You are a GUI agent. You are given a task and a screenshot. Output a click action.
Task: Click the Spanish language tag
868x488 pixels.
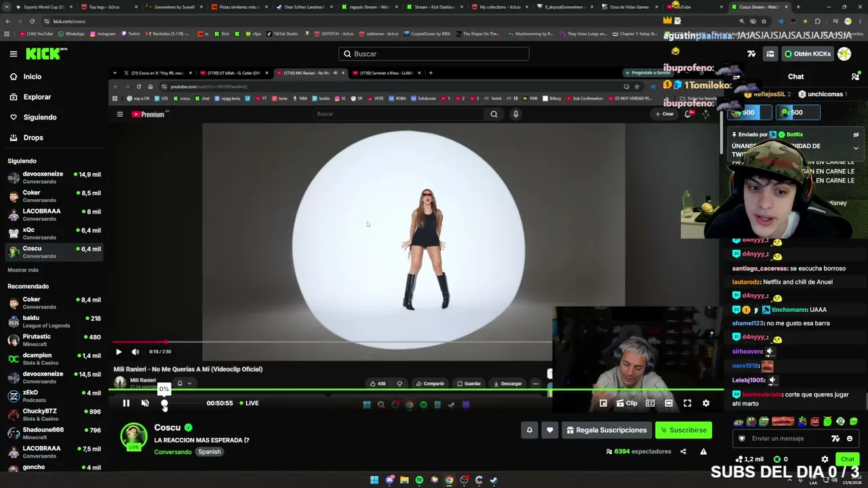pyautogui.click(x=210, y=452)
